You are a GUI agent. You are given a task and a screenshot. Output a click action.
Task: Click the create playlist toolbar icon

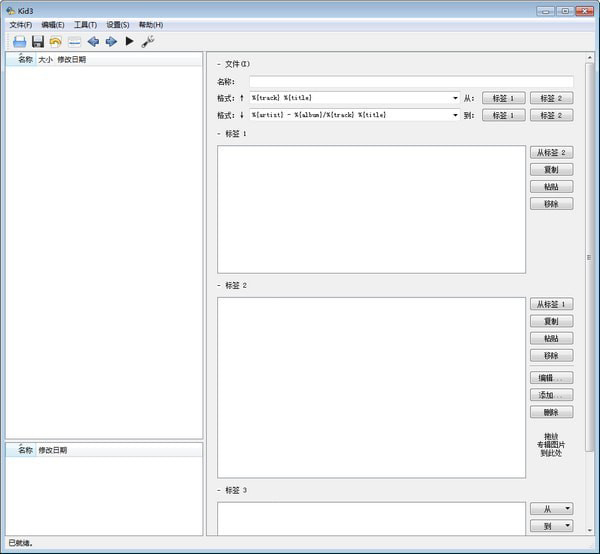[x=74, y=42]
